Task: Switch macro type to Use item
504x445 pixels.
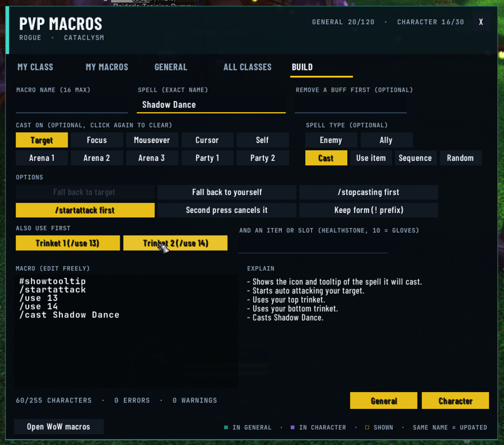Action: pyautogui.click(x=371, y=158)
